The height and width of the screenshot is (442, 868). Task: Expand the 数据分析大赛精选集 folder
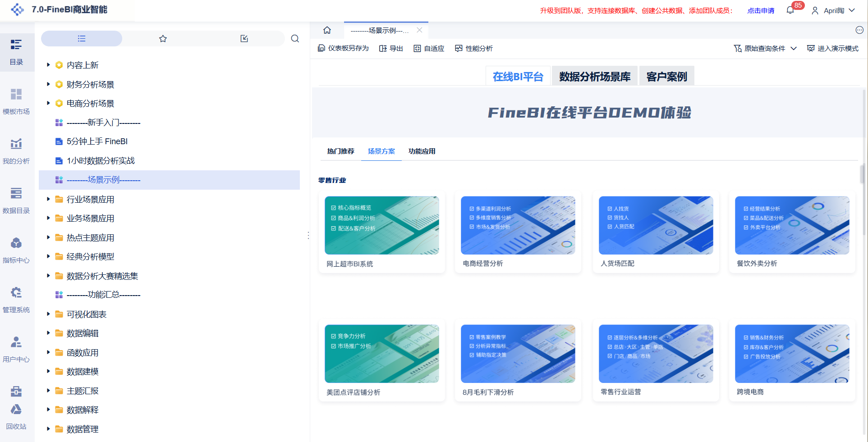(48, 276)
